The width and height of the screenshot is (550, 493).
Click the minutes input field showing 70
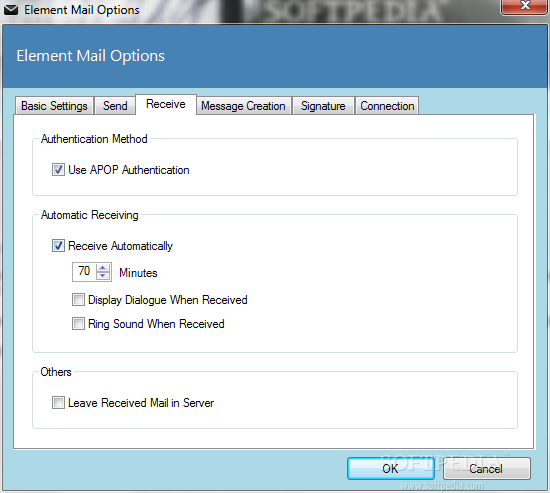click(x=84, y=272)
